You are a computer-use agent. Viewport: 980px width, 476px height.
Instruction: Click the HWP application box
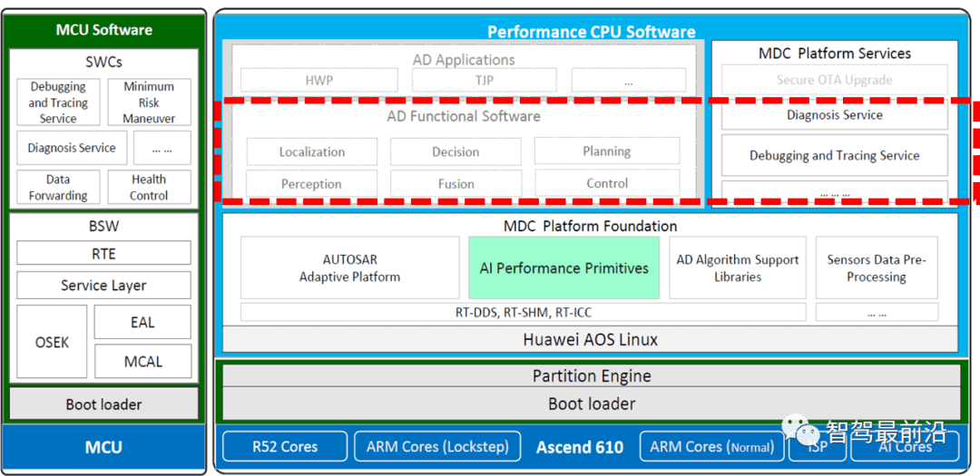coord(318,80)
